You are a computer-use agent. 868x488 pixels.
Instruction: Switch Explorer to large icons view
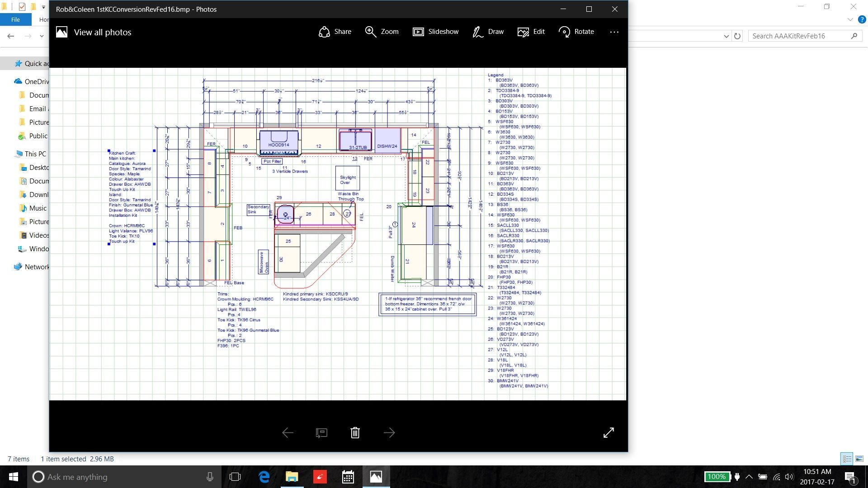[x=859, y=459]
